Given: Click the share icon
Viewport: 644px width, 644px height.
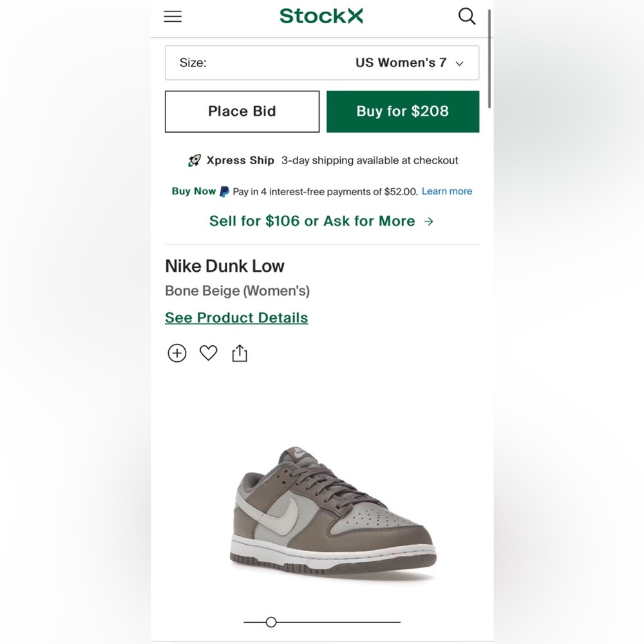Looking at the screenshot, I should click(x=240, y=353).
